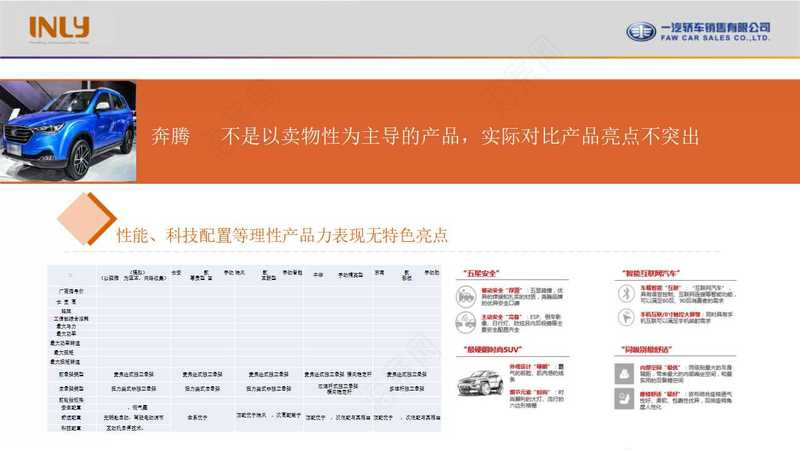Click the banner text "不是以卖物性为主导的产品"

340,136
